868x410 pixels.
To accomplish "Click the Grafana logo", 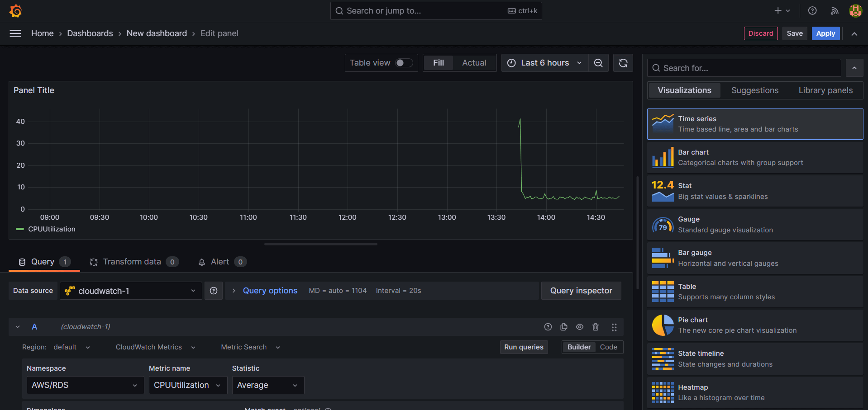I will (x=15, y=10).
